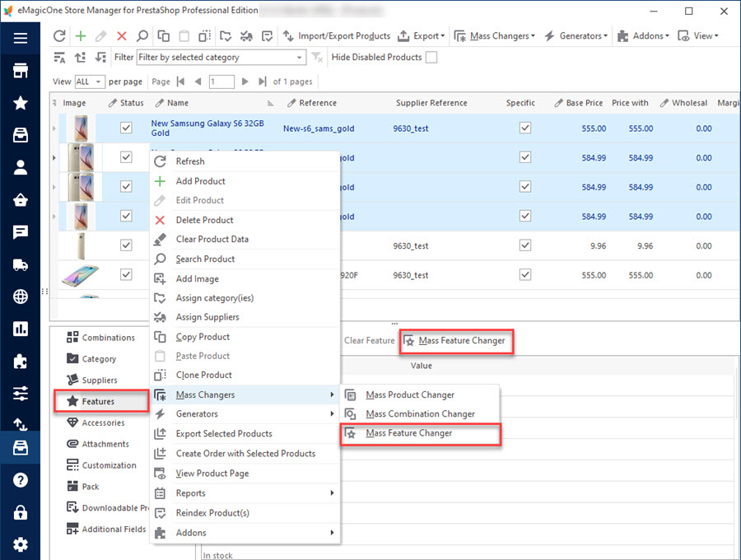This screenshot has height=560, width=741.
Task: Open the Export dropdown in the toolbar
Action: pos(421,36)
